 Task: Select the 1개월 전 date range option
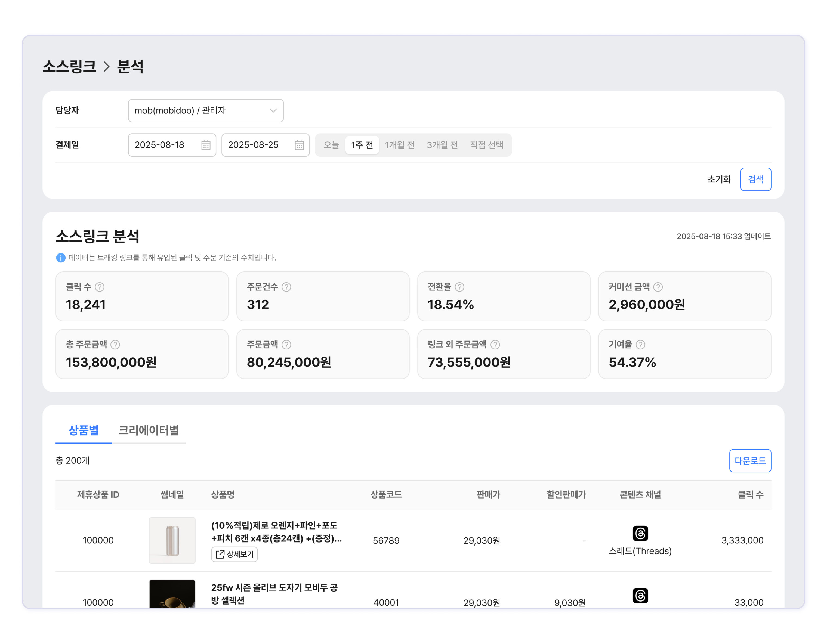(x=399, y=145)
